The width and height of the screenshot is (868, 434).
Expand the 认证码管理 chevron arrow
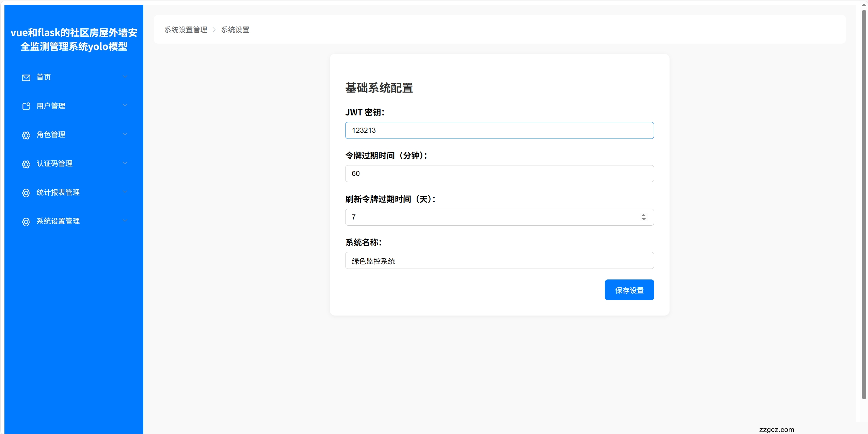[125, 163]
